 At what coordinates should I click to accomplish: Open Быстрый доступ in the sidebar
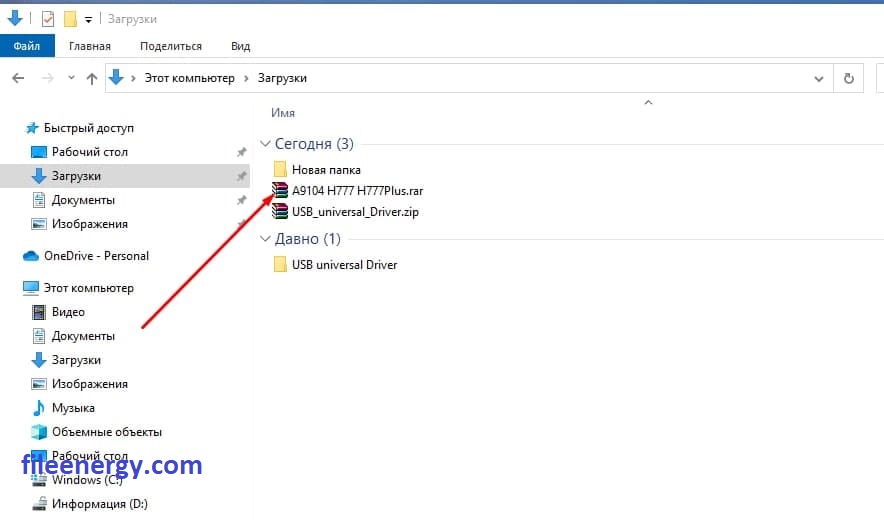point(89,128)
